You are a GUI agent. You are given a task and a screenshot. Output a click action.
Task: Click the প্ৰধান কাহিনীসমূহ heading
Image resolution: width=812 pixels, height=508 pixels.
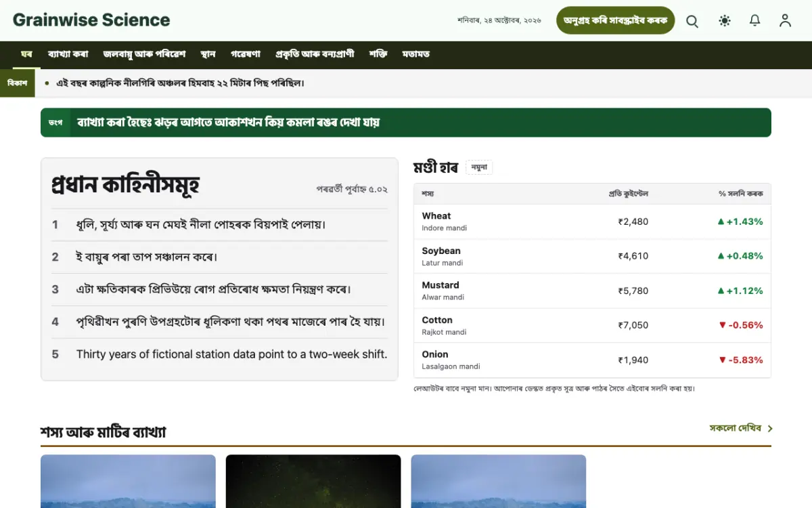click(x=125, y=184)
